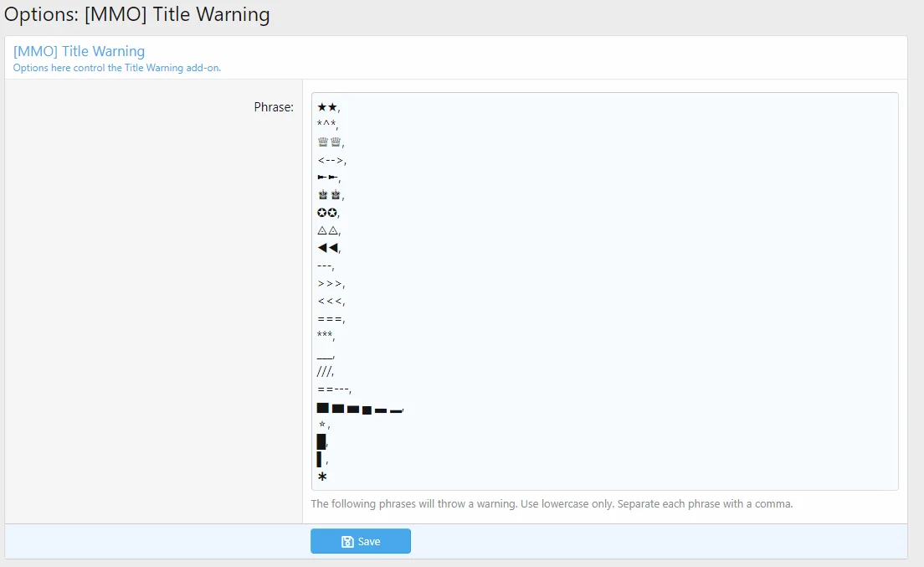This screenshot has height=567, width=924.
Task: Place cursor on the <<< phrase line
Action: pyautogui.click(x=331, y=302)
